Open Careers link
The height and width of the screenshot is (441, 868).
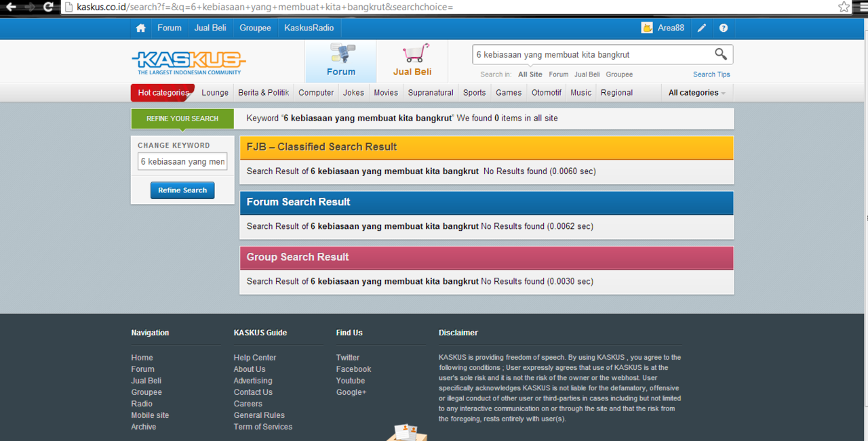click(248, 404)
